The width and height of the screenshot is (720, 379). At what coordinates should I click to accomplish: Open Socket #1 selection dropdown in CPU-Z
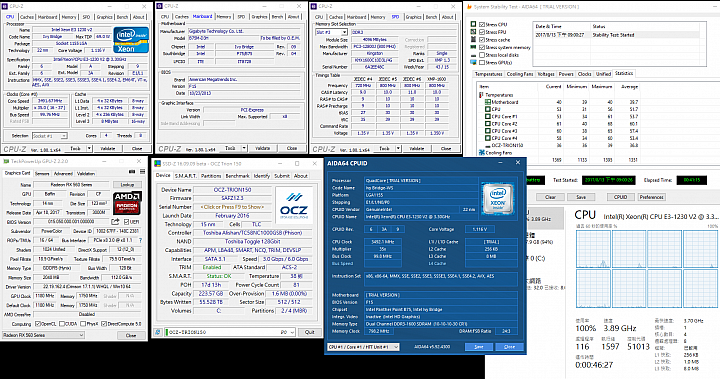click(x=50, y=136)
